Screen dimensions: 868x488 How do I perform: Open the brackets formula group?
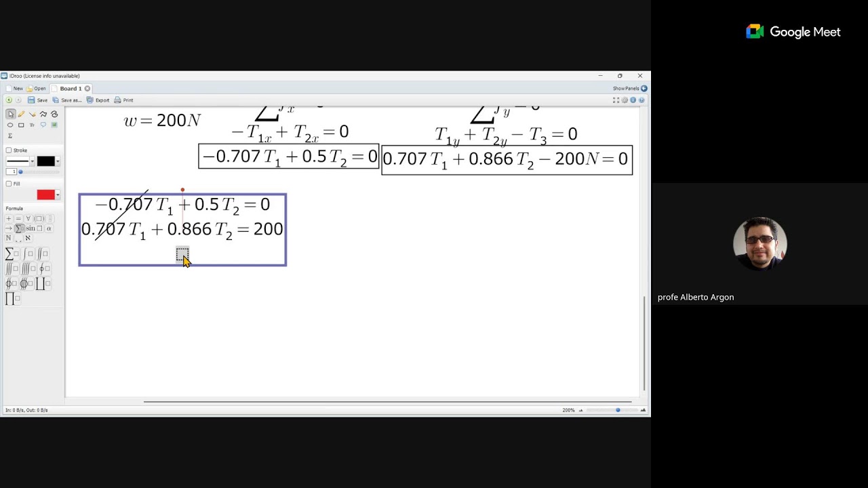[39, 218]
